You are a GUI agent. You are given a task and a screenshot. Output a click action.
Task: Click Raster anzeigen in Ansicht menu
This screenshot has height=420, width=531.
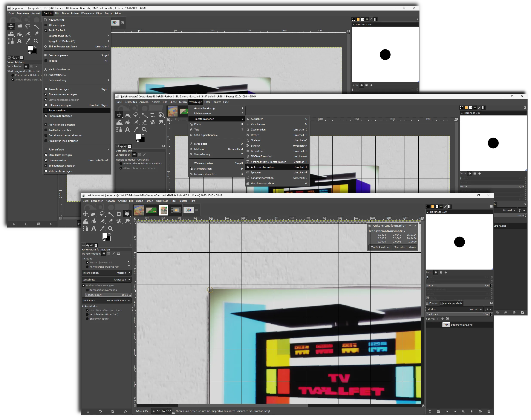(57, 111)
